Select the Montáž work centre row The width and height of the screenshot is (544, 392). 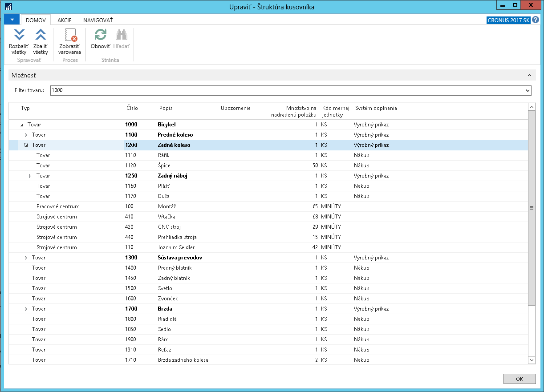pyautogui.click(x=268, y=206)
